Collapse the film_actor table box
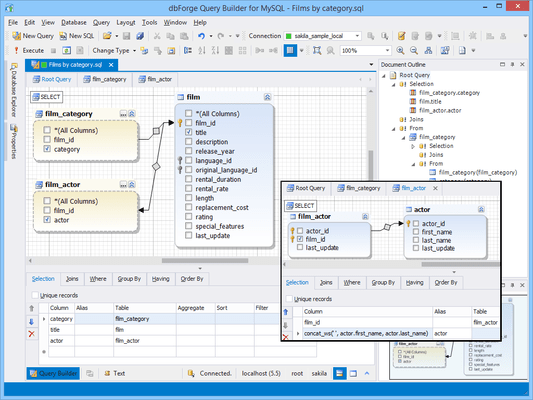The image size is (533, 400). pos(132,185)
